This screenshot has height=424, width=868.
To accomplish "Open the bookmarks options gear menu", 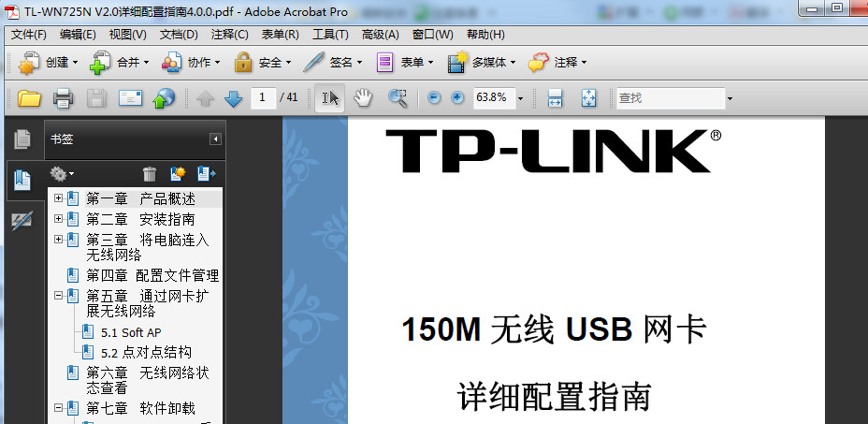I will point(62,174).
